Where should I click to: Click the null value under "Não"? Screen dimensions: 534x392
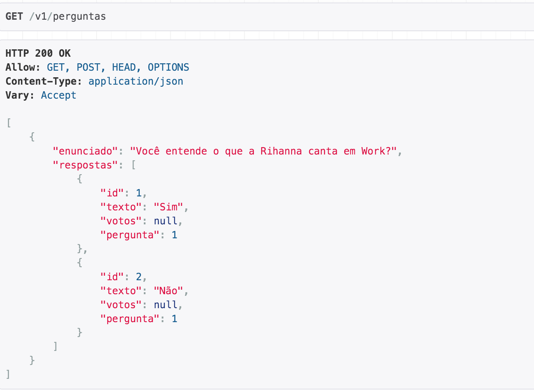pyautogui.click(x=166, y=305)
